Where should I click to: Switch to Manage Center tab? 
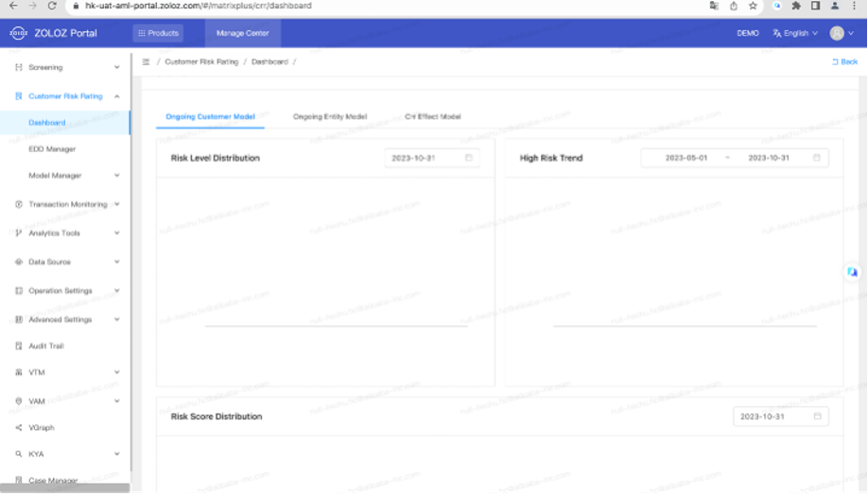click(x=242, y=33)
